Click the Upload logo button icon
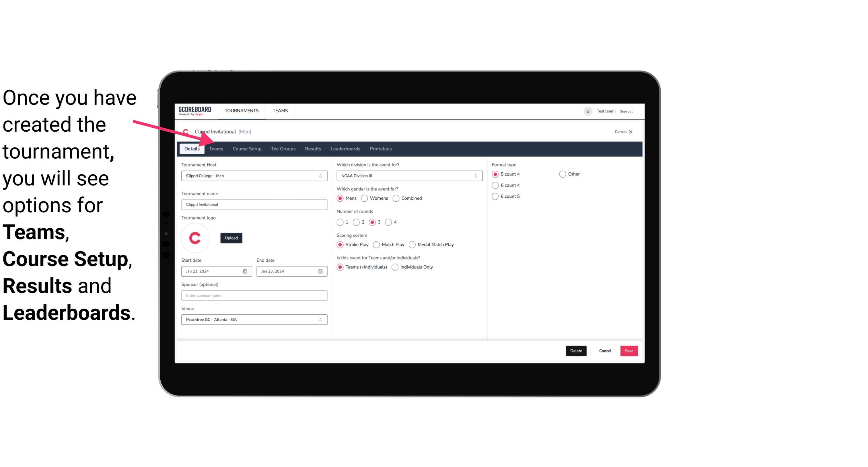This screenshot has width=868, height=467. (231, 238)
